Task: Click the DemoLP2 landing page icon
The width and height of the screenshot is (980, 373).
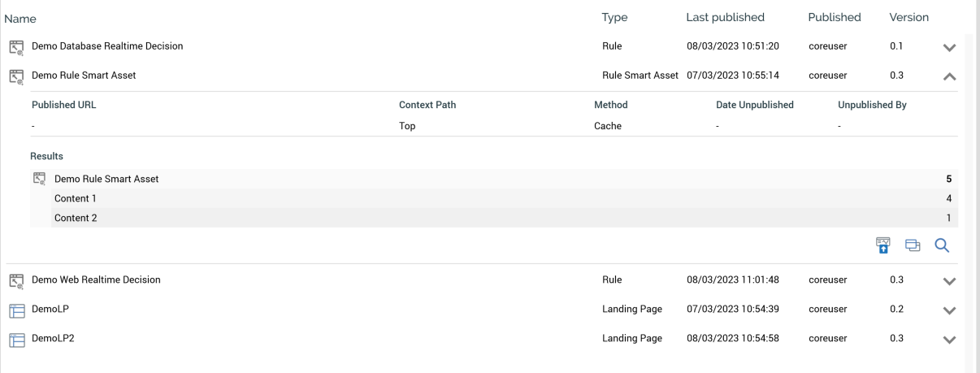Action: [16, 339]
